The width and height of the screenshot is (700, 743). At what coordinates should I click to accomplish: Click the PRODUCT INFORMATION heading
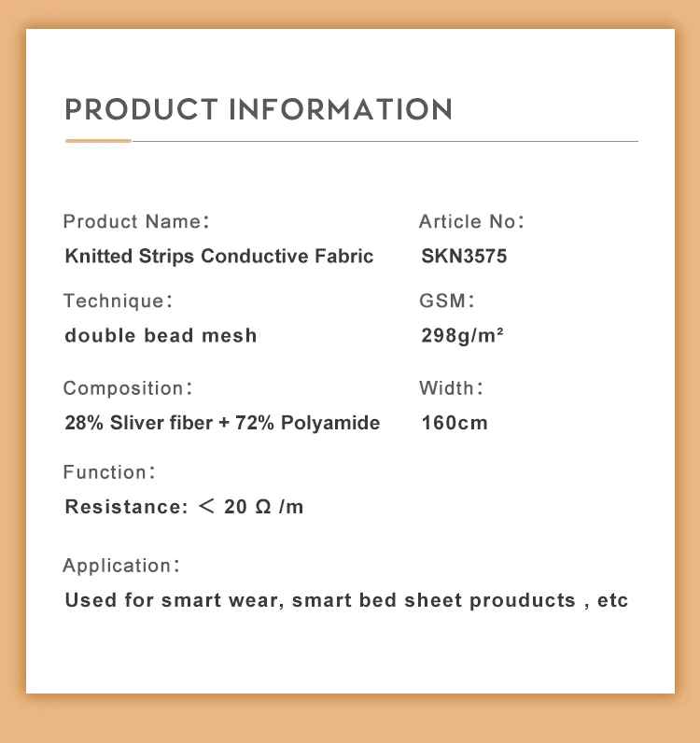point(259,109)
